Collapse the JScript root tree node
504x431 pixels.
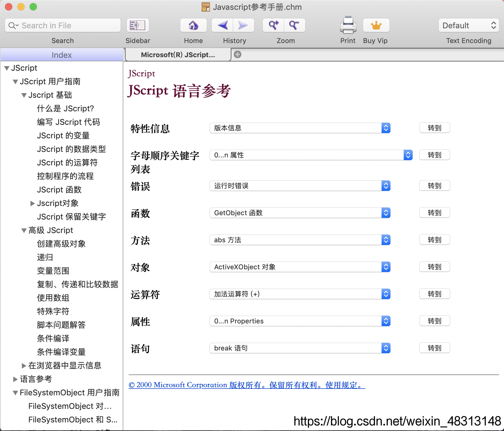(x=7, y=68)
